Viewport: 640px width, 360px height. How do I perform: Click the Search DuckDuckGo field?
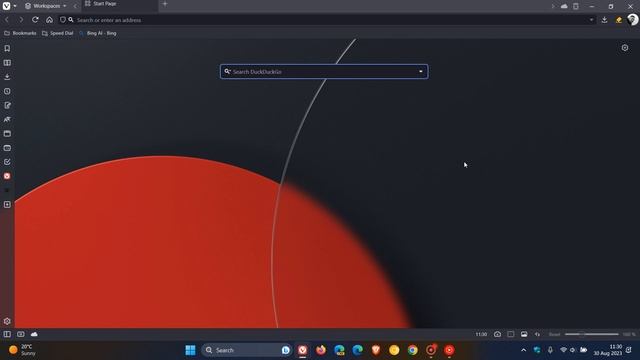(x=324, y=71)
